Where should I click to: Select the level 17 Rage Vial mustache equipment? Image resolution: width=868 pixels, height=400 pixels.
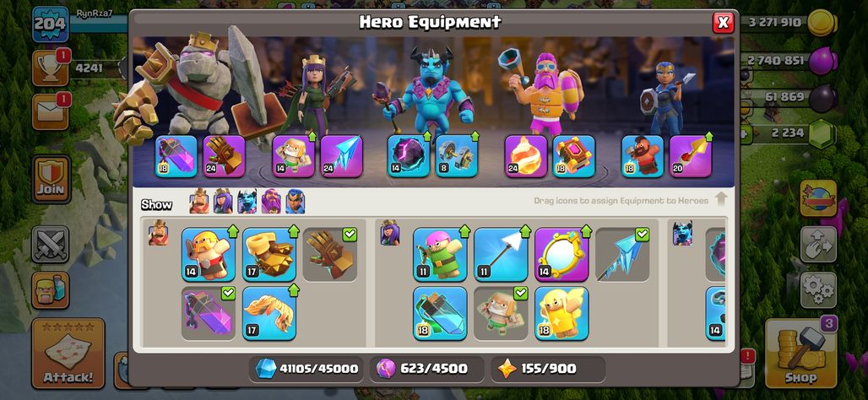269,313
